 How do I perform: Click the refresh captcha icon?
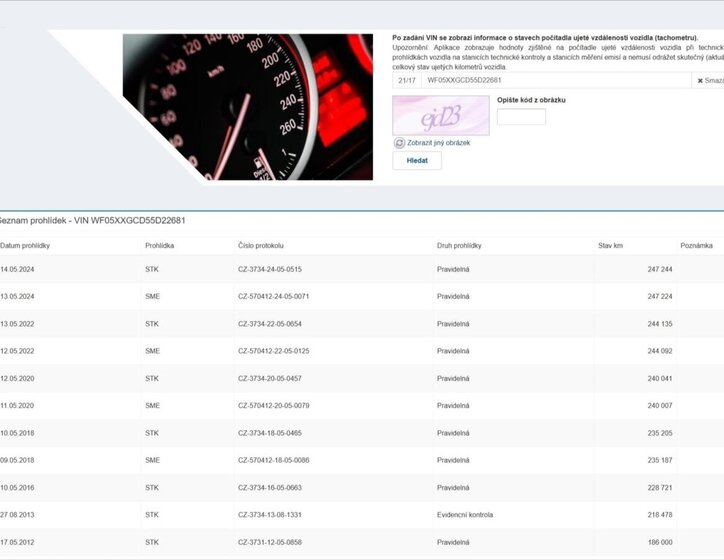400,143
